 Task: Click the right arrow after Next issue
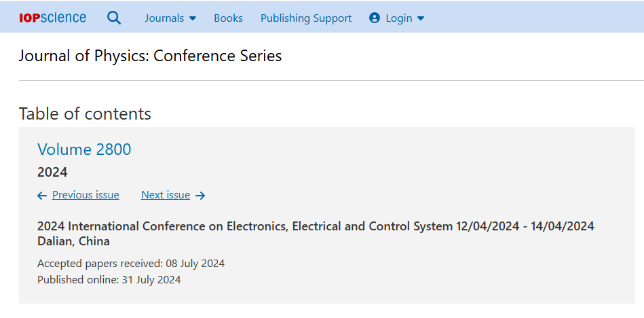coord(200,196)
